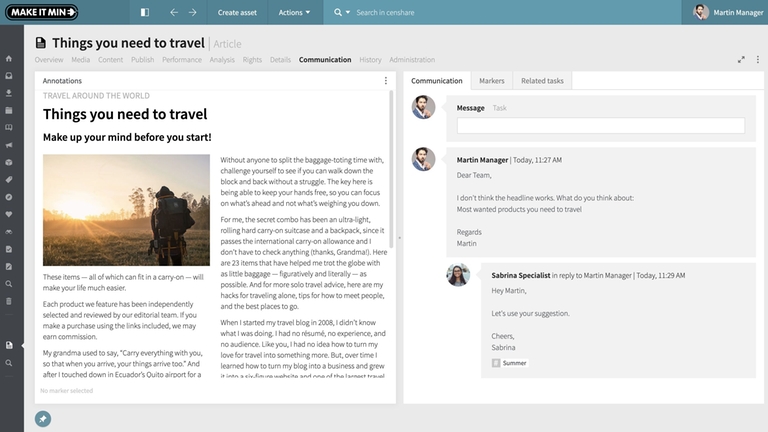Switch to Task option above input

pyautogui.click(x=500, y=108)
